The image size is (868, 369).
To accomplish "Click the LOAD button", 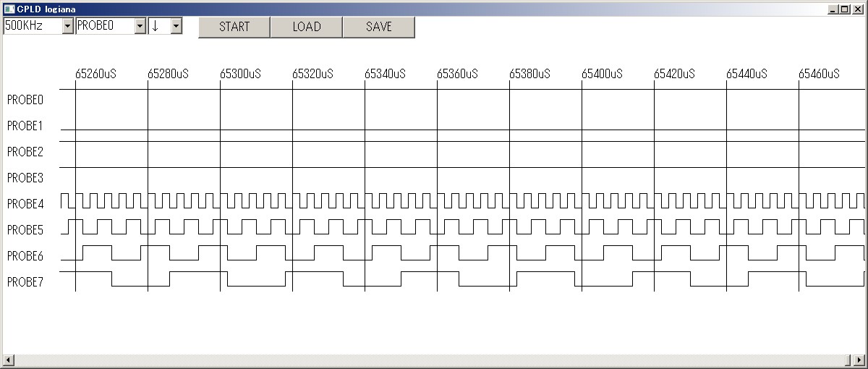I will pyautogui.click(x=307, y=27).
